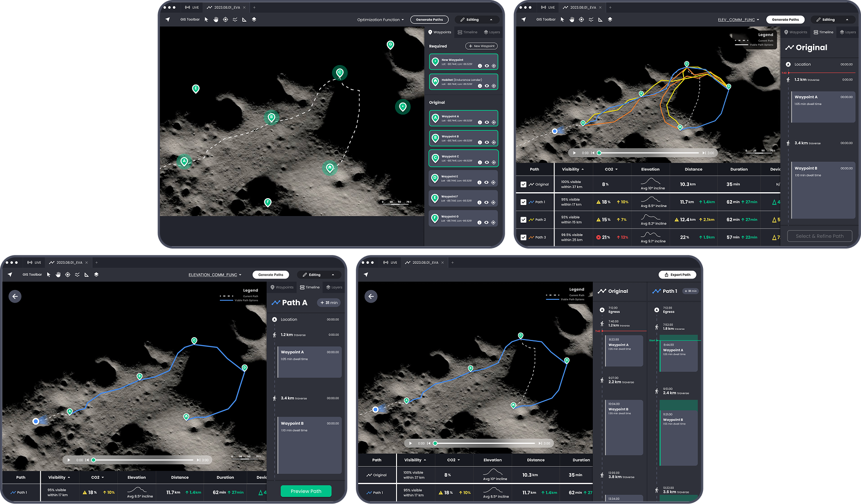Toggle the eye icon on Waypoint B card
The width and height of the screenshot is (861, 504).
point(487,143)
